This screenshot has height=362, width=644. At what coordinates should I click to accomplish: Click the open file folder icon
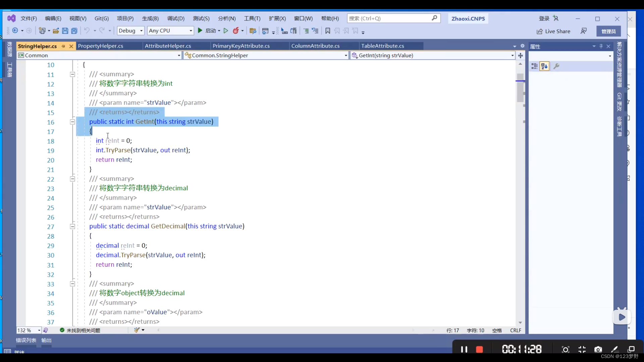pyautogui.click(x=56, y=31)
